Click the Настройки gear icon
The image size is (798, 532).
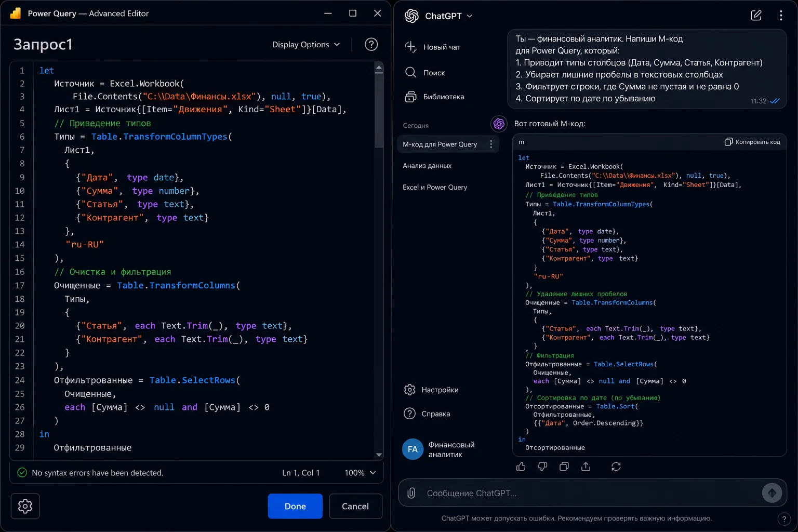[410, 390]
